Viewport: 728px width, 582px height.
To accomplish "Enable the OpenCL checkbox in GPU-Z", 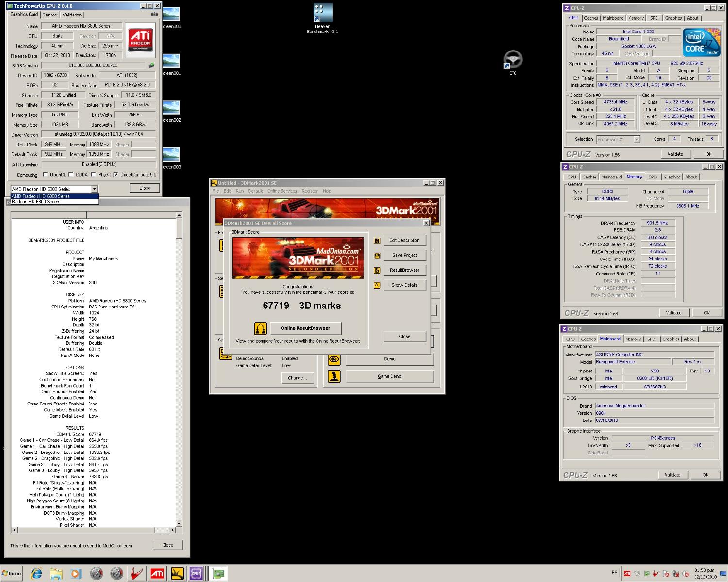I will point(46,175).
